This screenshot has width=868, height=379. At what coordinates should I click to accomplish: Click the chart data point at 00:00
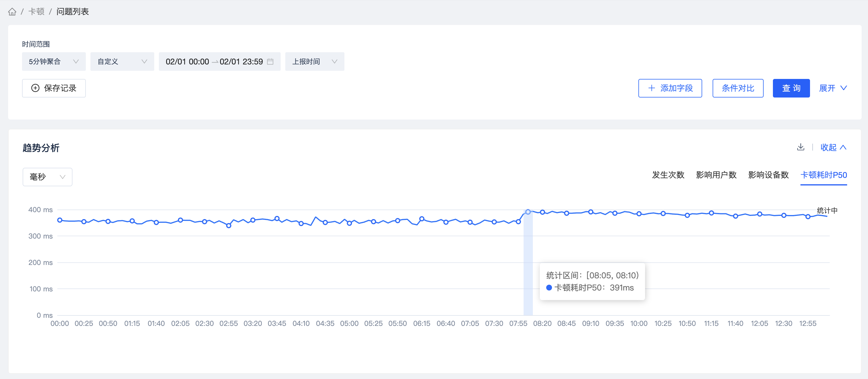(60, 220)
